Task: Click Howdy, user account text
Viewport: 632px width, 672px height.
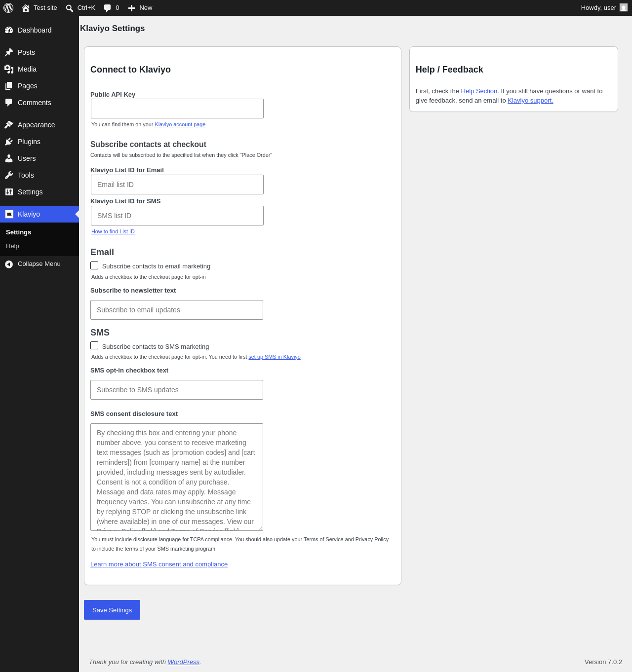Action: (x=598, y=8)
